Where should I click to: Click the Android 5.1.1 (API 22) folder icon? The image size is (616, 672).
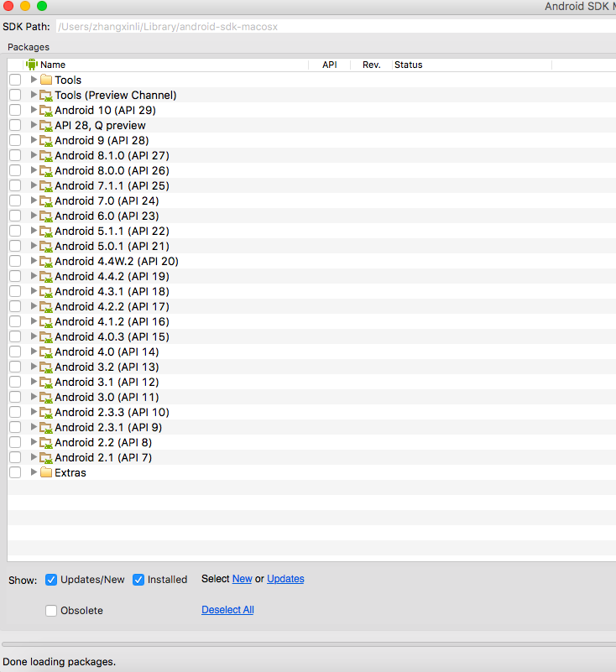[46, 231]
